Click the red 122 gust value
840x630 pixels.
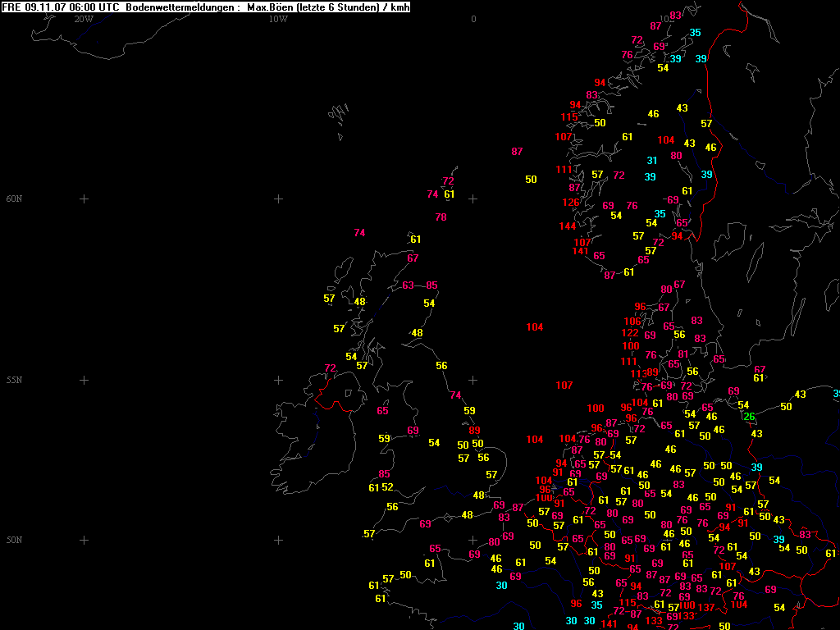[x=630, y=333]
